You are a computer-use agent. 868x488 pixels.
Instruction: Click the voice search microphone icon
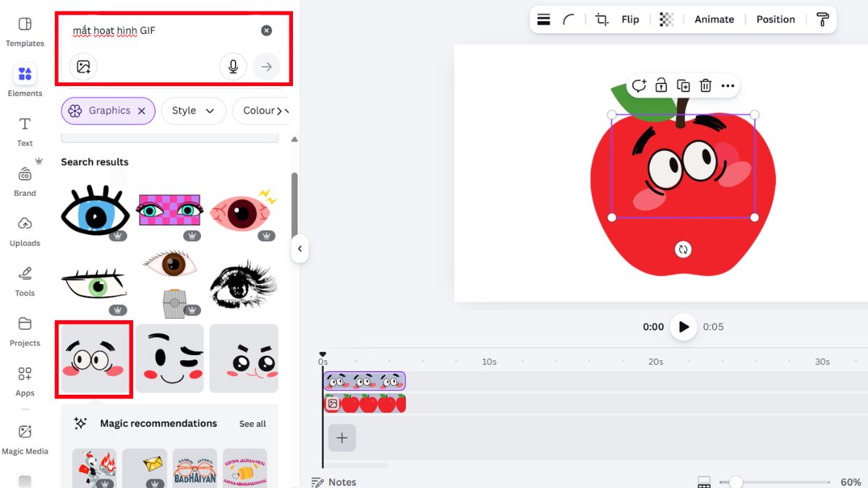click(x=233, y=67)
